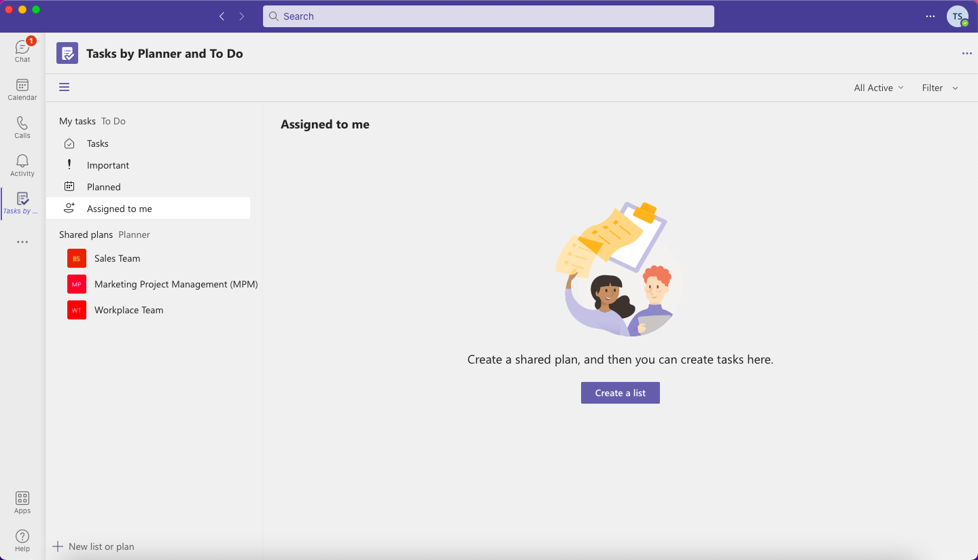Select the Planned task list

pyautogui.click(x=103, y=187)
